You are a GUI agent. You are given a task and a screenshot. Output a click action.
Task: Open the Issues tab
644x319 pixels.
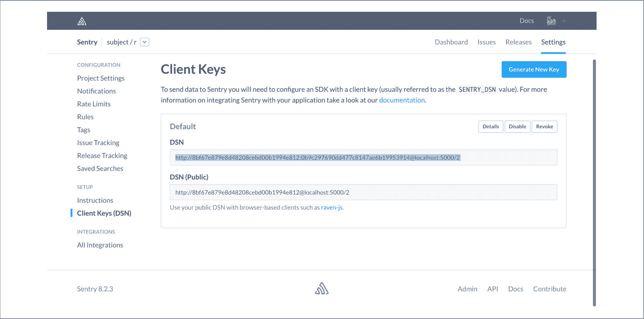(486, 42)
